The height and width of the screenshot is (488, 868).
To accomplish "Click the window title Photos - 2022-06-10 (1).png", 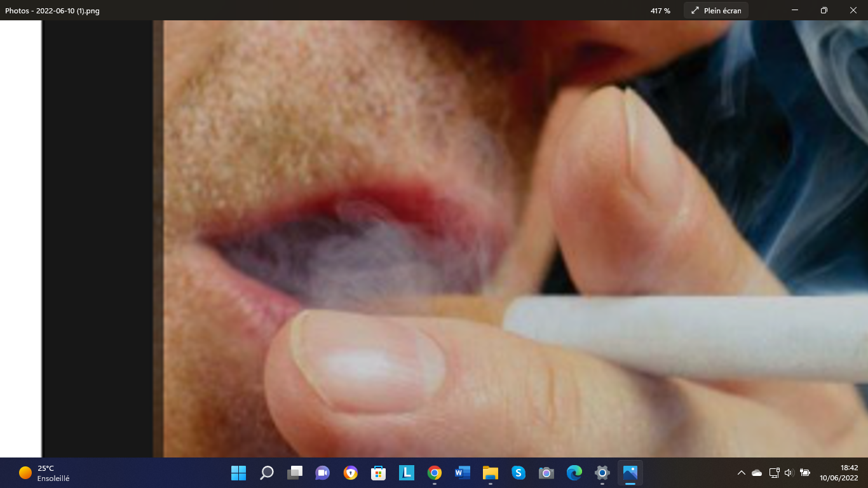I will (x=52, y=11).
